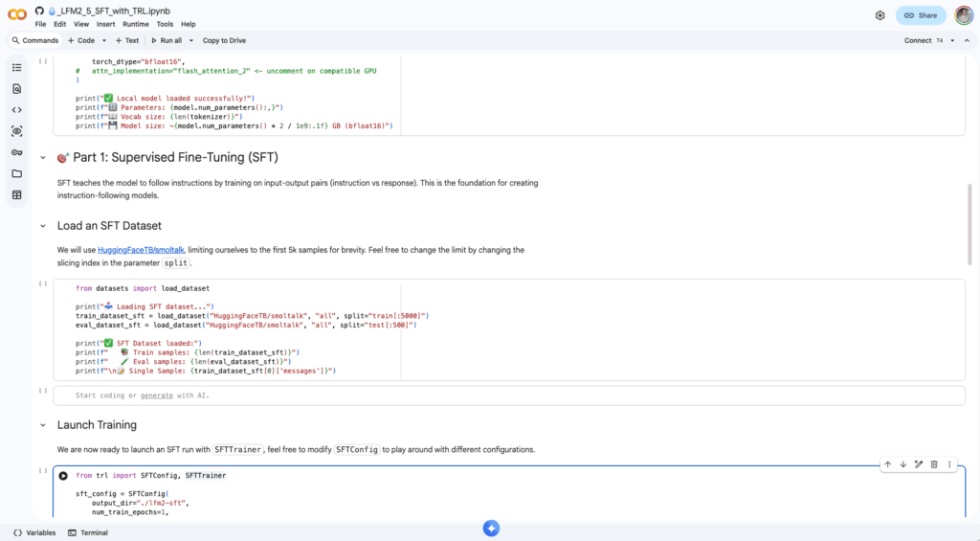Open the Edit menu

pyautogui.click(x=59, y=24)
